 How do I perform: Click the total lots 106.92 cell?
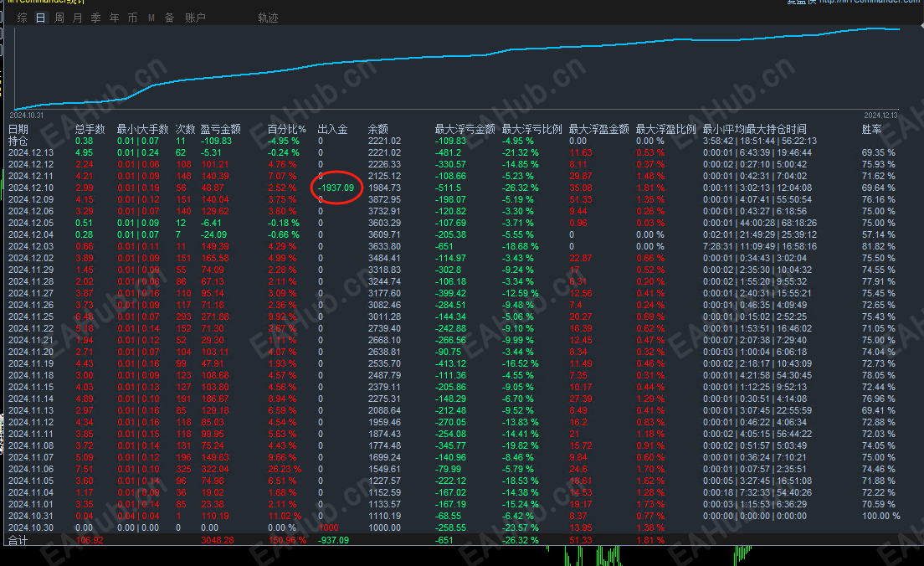(x=89, y=540)
